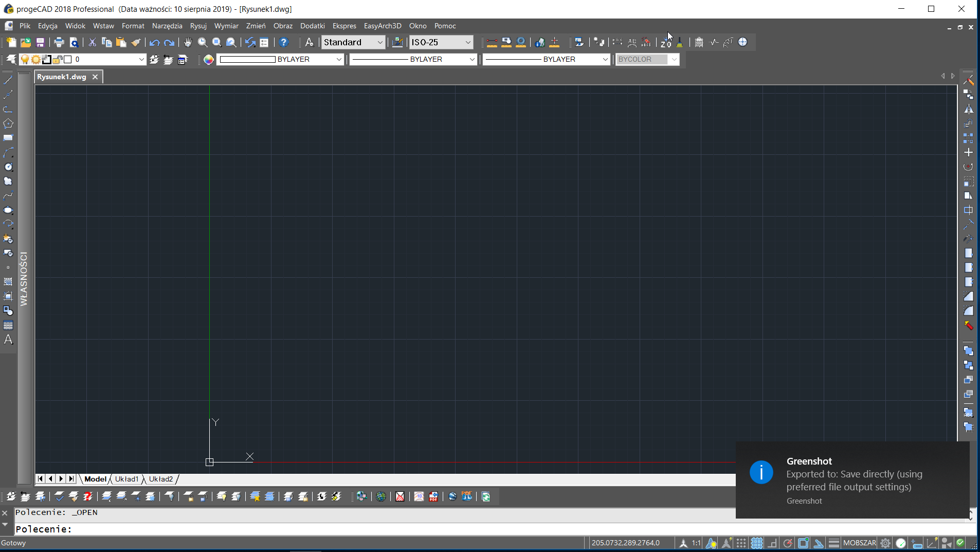Image resolution: width=980 pixels, height=552 pixels.
Task: Open the Help question mark icon
Action: click(x=283, y=42)
